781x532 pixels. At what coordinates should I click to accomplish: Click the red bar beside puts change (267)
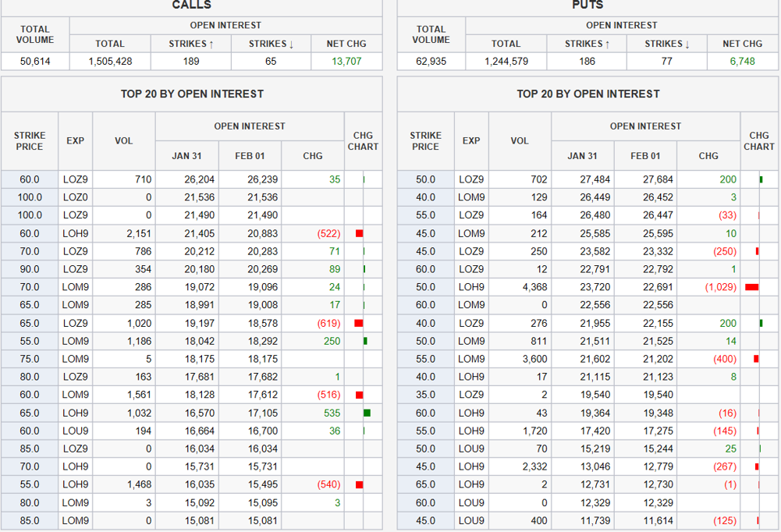click(x=757, y=466)
